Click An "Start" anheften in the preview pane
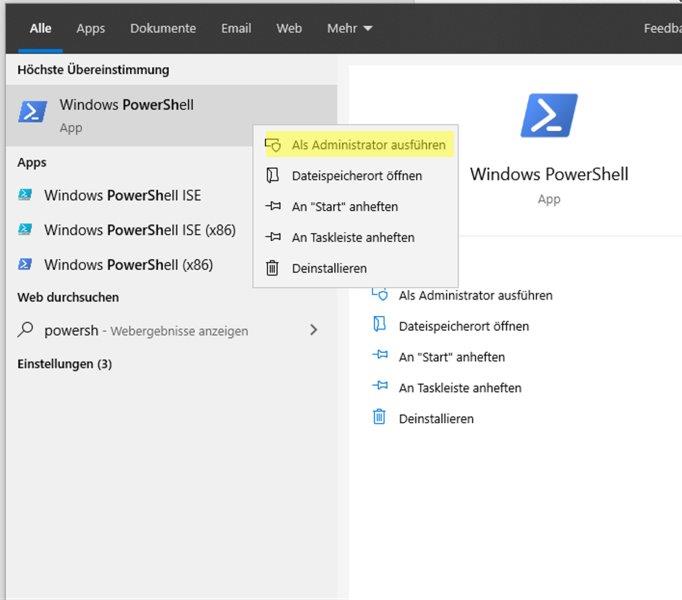 click(452, 357)
